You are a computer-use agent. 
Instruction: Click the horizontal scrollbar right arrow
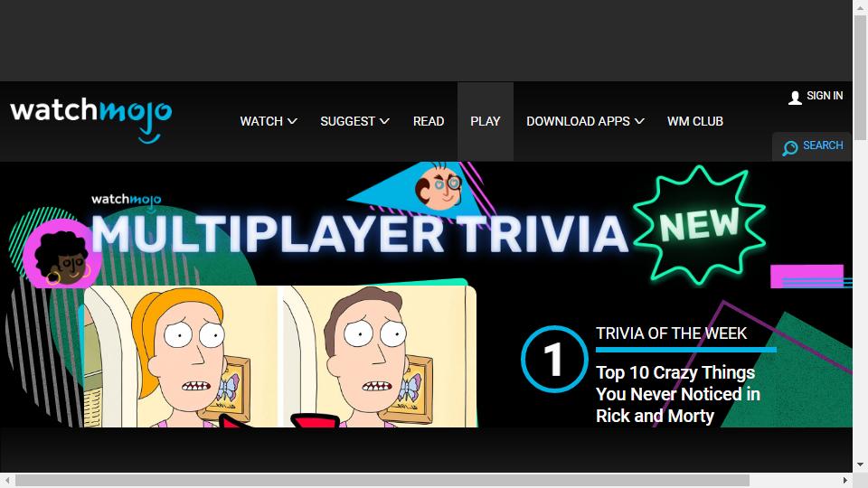click(x=845, y=480)
